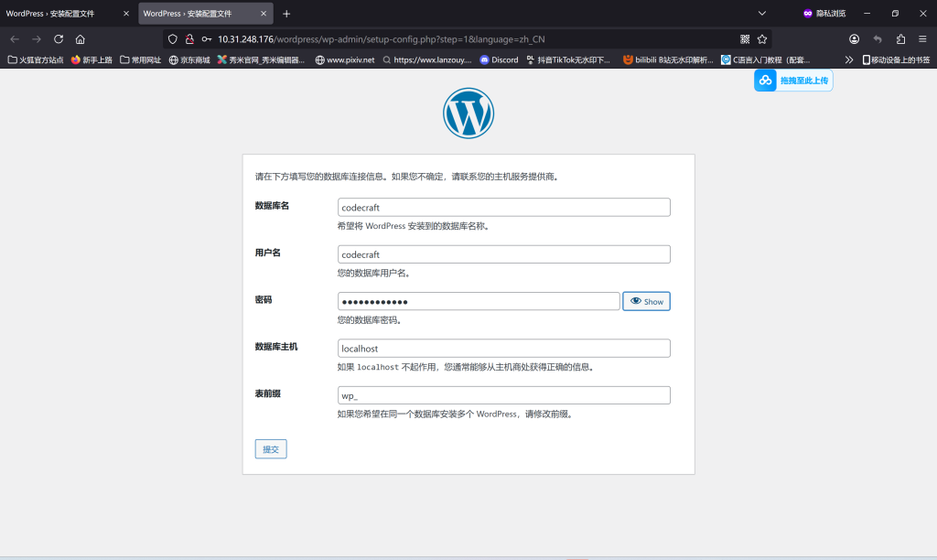Open the shield tracking protection icon
Screen dimensions: 937x560
(x=173, y=39)
